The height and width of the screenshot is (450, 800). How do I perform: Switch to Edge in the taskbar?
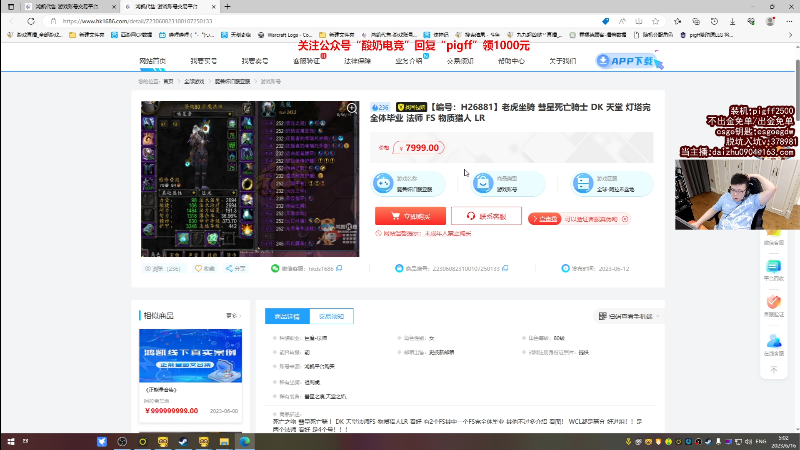(x=244, y=441)
